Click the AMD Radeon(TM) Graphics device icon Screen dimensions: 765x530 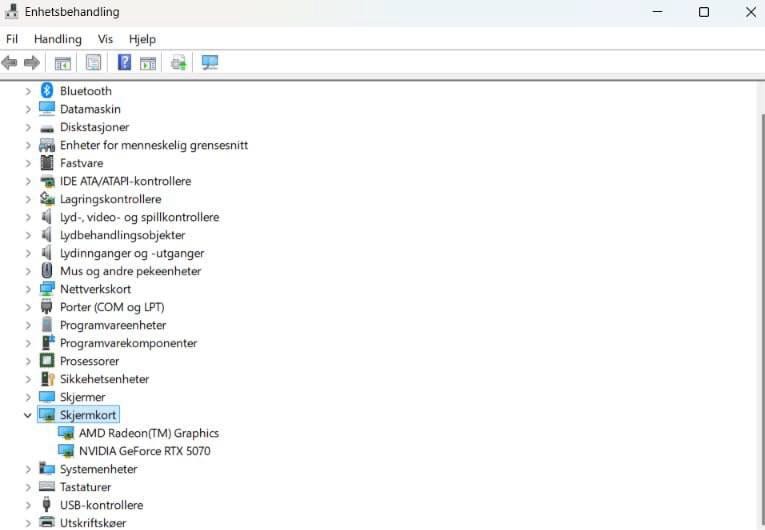[66, 433]
